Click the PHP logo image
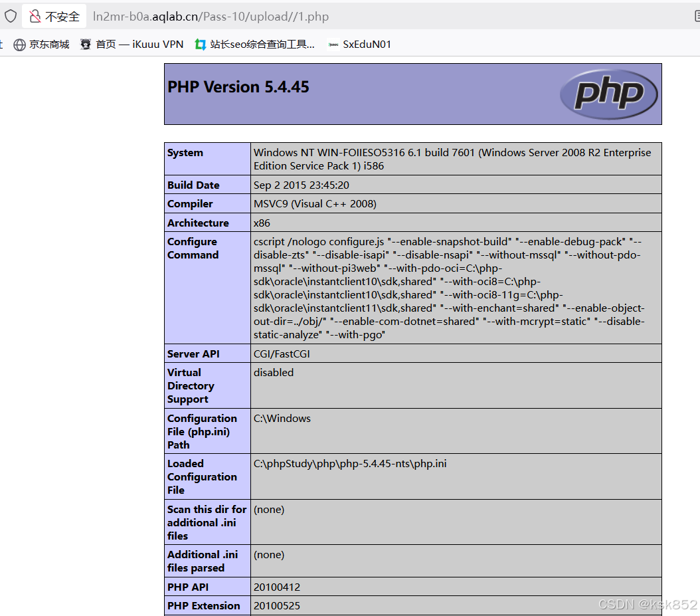The image size is (700, 616). pyautogui.click(x=608, y=94)
